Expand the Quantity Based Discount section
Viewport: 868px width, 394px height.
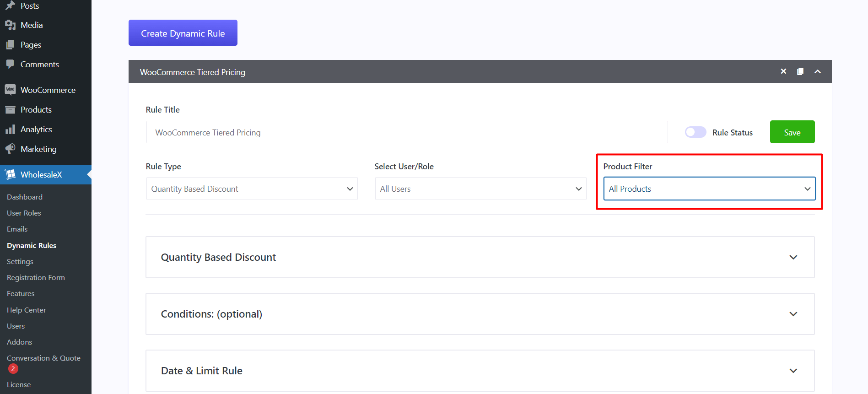coord(480,257)
